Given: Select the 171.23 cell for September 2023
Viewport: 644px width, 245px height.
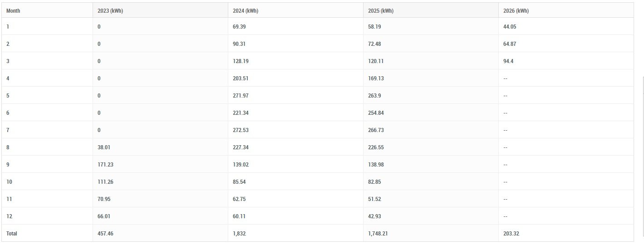Looking at the screenshot, I should pos(105,165).
